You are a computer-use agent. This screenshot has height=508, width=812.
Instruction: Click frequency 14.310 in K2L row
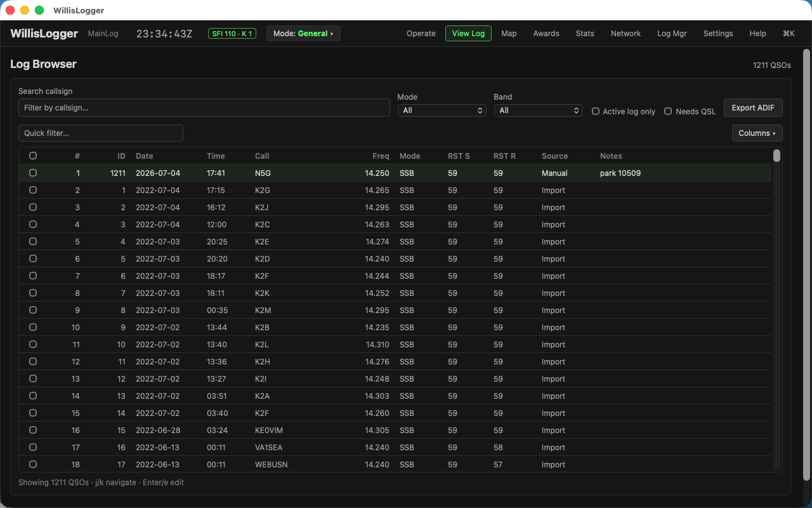point(377,344)
